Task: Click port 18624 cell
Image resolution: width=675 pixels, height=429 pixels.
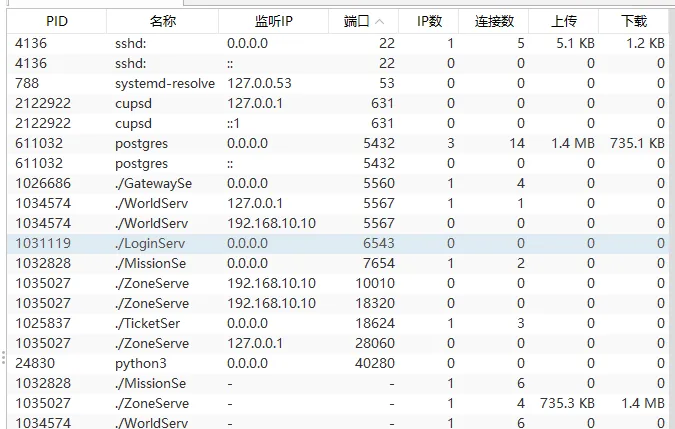Action: (x=375, y=324)
